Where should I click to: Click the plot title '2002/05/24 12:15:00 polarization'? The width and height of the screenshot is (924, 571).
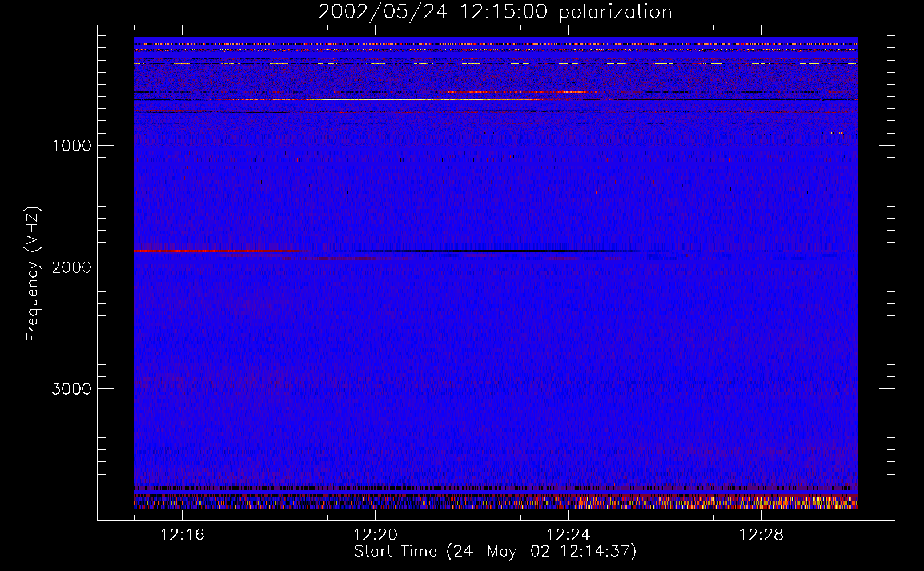pos(495,11)
